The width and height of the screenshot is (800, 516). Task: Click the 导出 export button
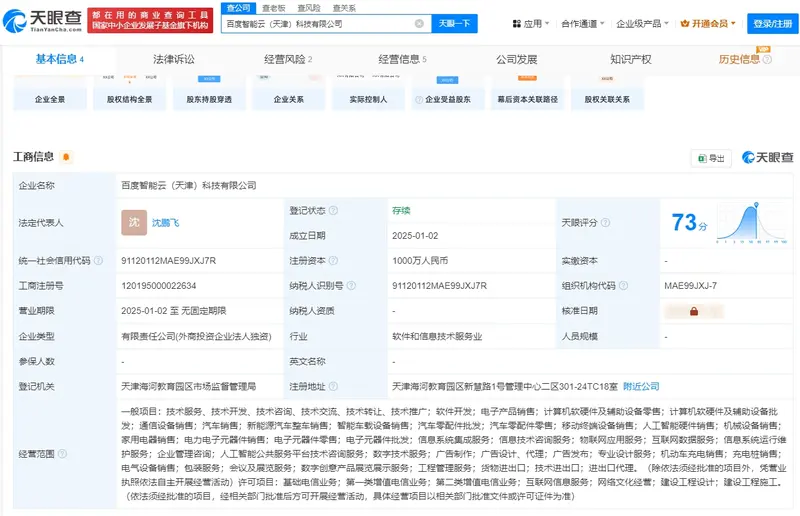coord(711,158)
